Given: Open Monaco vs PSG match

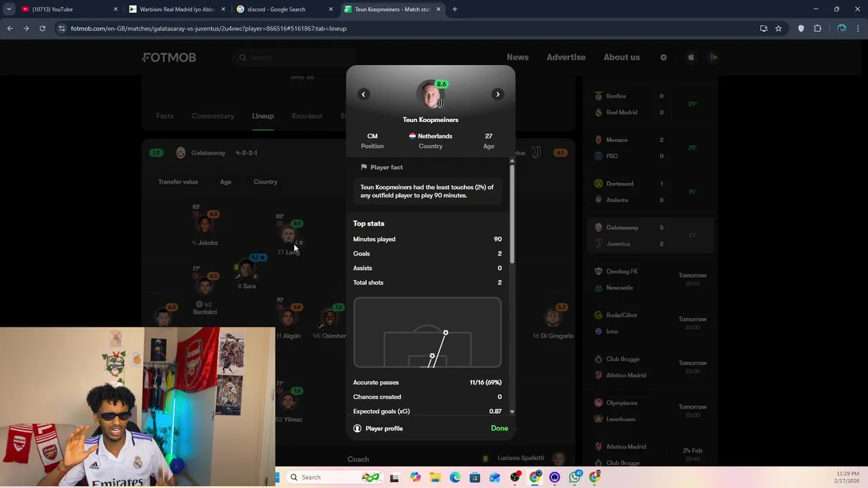Looking at the screenshot, I should click(x=651, y=148).
